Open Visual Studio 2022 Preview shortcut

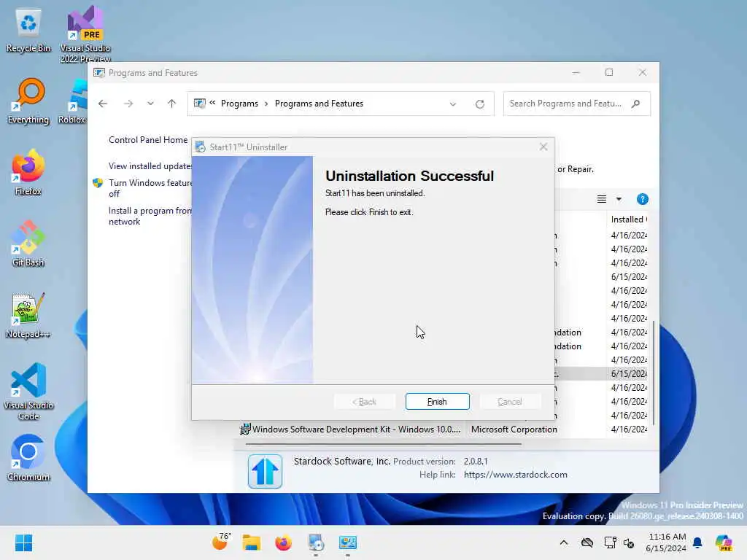[85, 34]
